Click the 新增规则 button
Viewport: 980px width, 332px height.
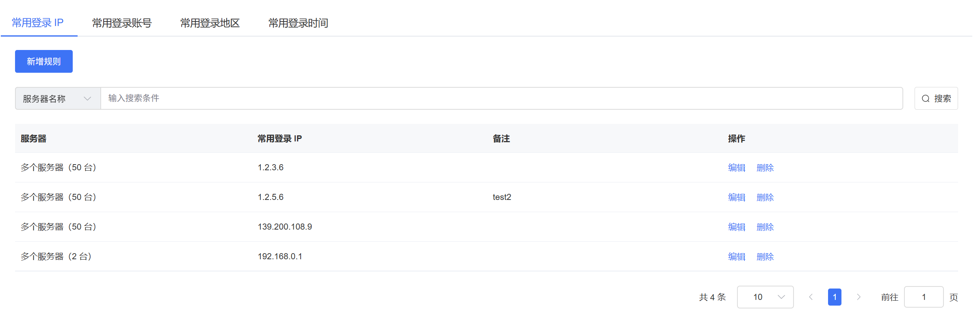[x=44, y=61]
